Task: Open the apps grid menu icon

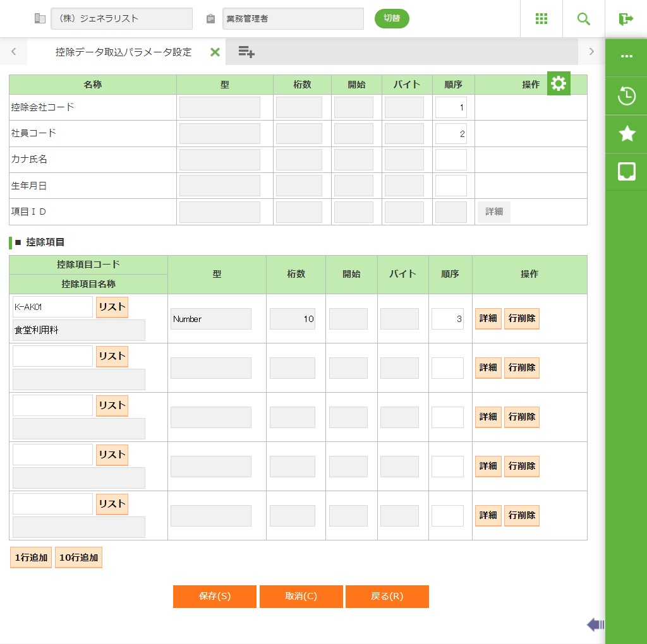Action: point(541,19)
